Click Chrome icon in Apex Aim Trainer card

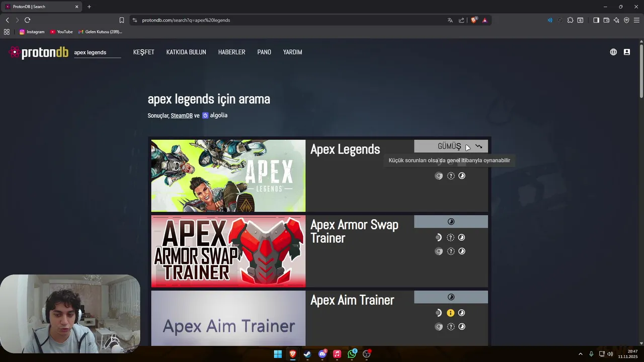[439, 327]
